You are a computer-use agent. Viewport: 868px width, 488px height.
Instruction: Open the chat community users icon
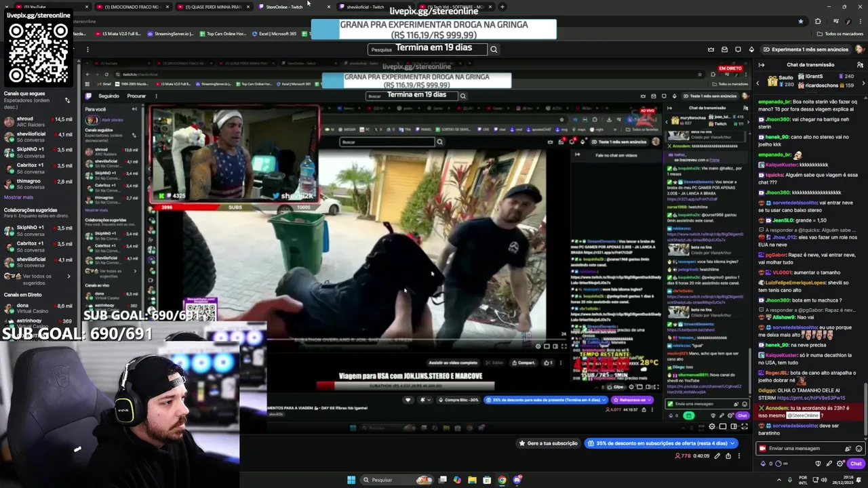pyautogui.click(x=859, y=65)
